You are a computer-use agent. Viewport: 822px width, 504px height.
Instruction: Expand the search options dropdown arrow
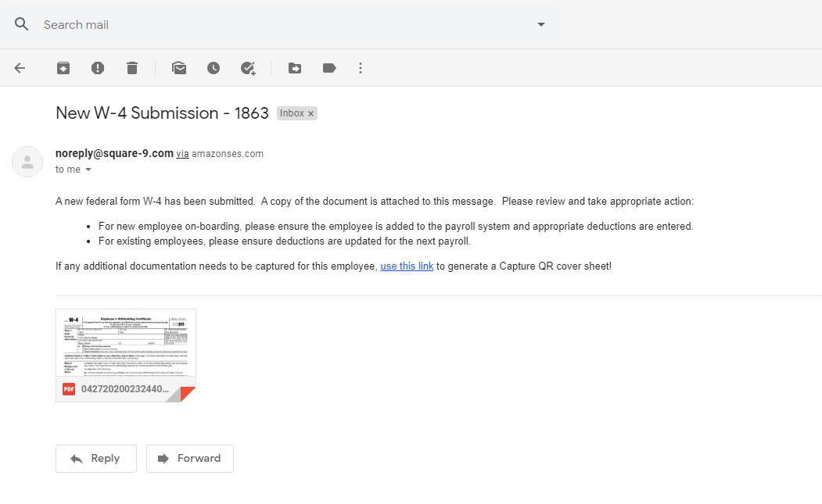tap(541, 24)
